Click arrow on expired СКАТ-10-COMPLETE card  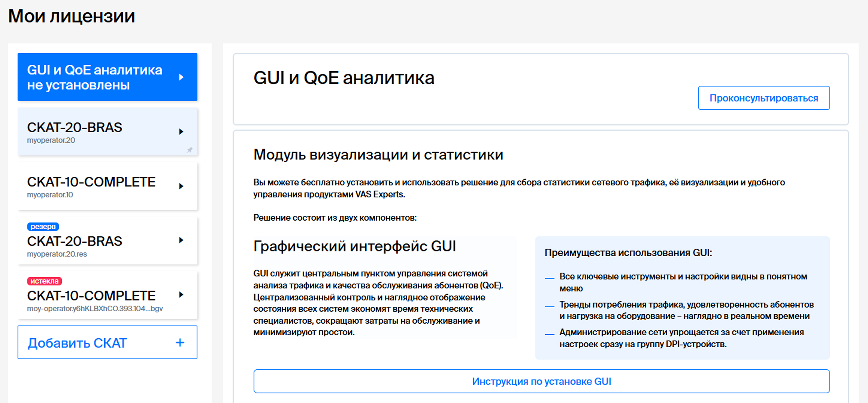click(x=181, y=295)
